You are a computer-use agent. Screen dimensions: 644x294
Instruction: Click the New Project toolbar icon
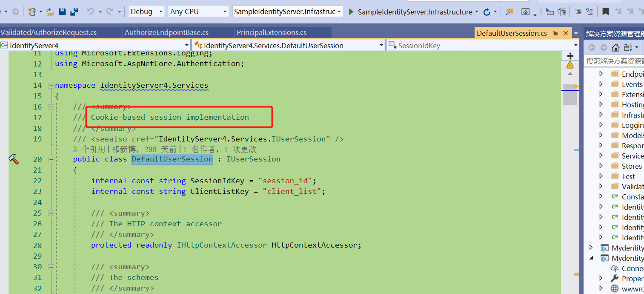coord(32,12)
